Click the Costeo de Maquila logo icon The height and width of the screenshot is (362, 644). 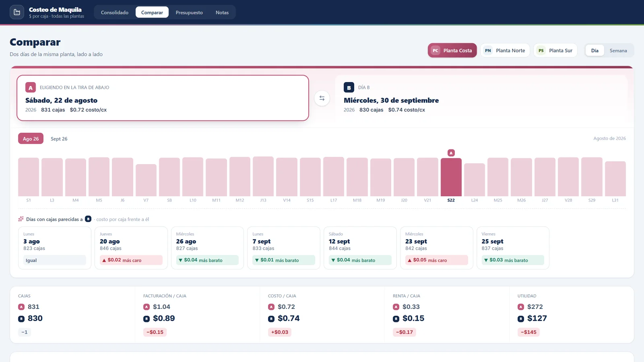point(17,12)
